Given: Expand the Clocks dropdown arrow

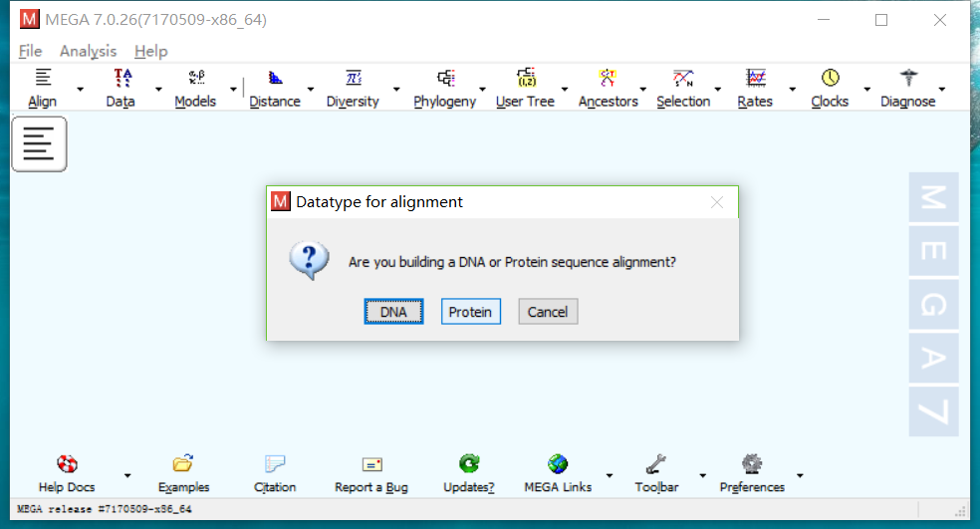Looking at the screenshot, I should [x=866, y=90].
